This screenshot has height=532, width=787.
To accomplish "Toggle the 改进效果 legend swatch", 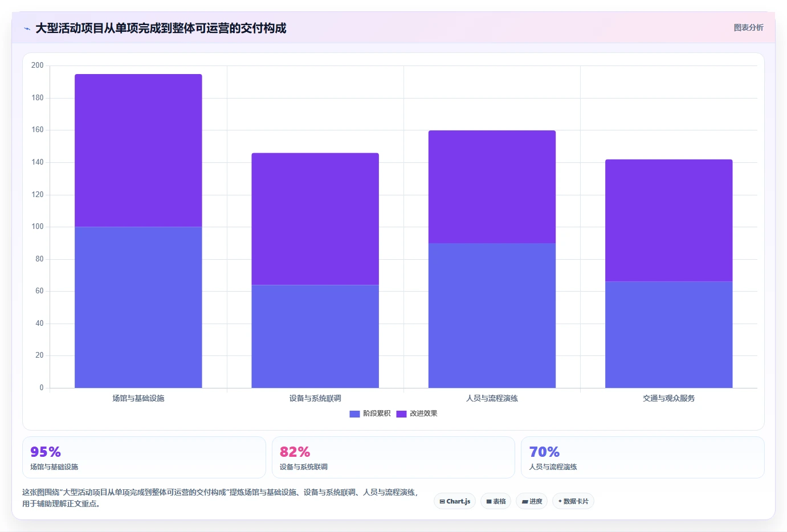I will coord(401,414).
